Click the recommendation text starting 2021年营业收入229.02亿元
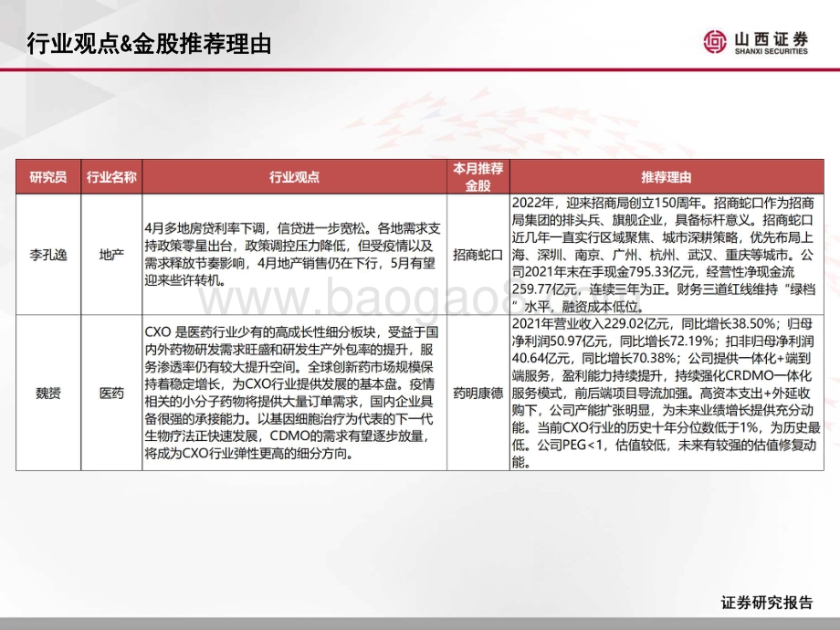Image resolution: width=840 pixels, height=630 pixels. [666, 393]
